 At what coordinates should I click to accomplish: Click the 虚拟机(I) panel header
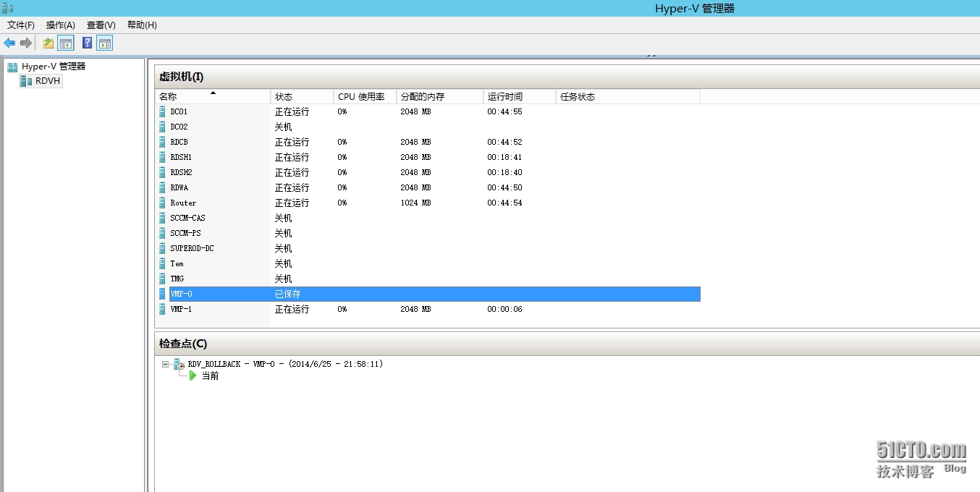click(181, 77)
